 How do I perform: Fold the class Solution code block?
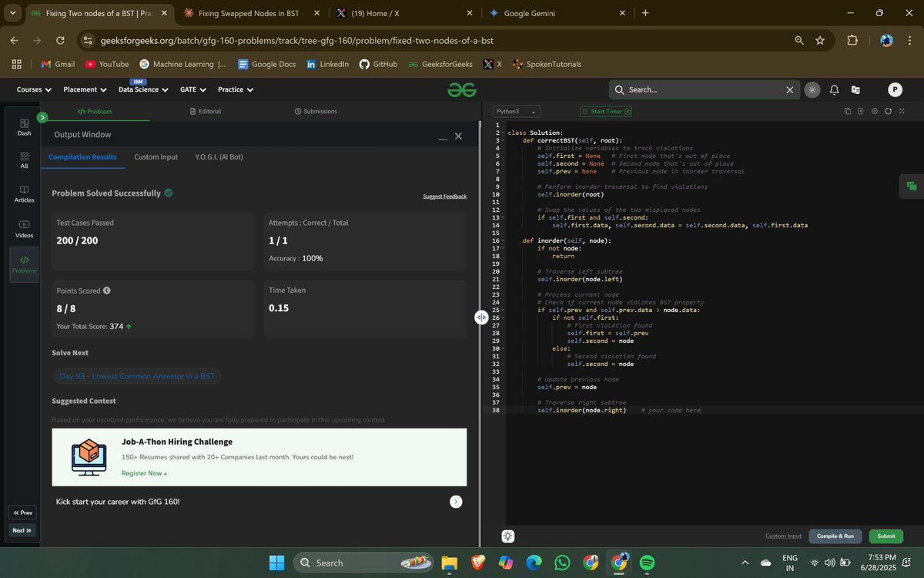click(x=503, y=133)
